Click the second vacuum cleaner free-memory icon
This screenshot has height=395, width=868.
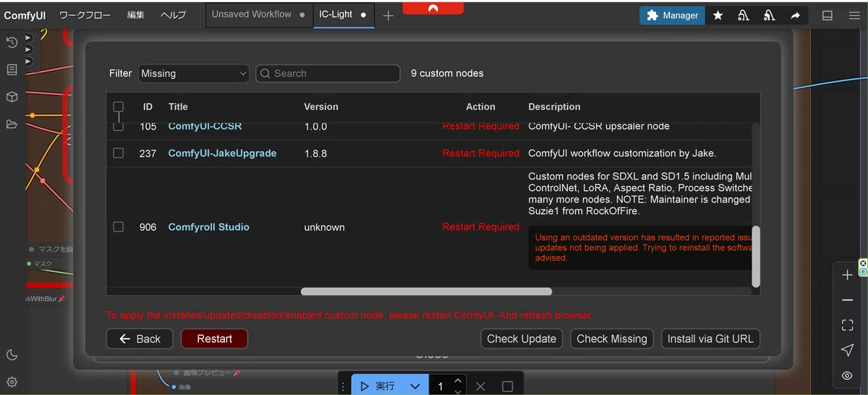(770, 15)
